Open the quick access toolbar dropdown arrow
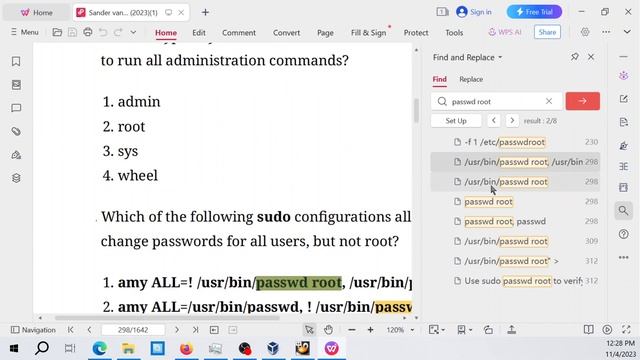This screenshot has height=360, width=640. click(133, 32)
